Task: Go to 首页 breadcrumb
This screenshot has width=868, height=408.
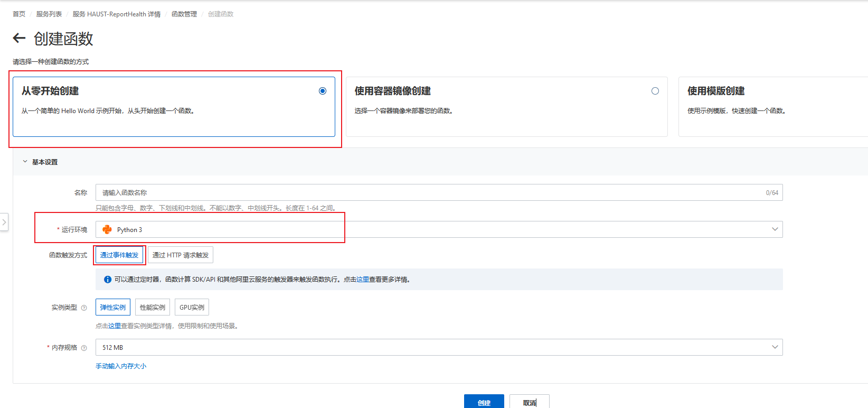Action: tap(19, 14)
